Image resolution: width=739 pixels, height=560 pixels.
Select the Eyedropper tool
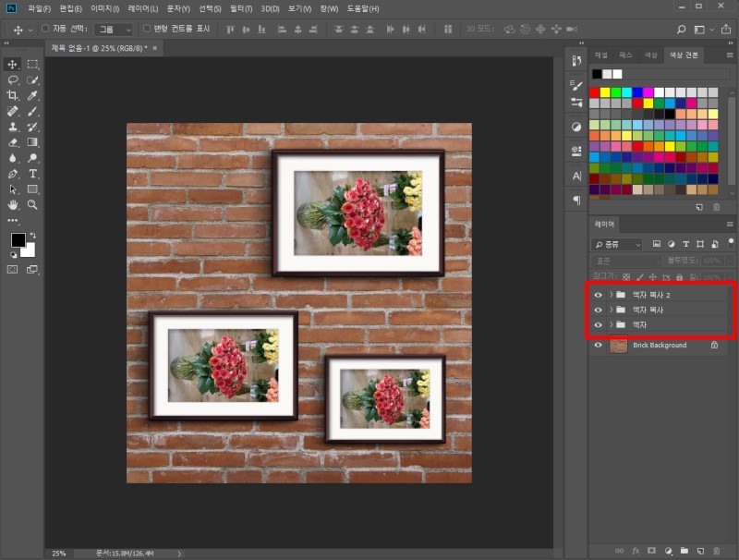[x=32, y=95]
